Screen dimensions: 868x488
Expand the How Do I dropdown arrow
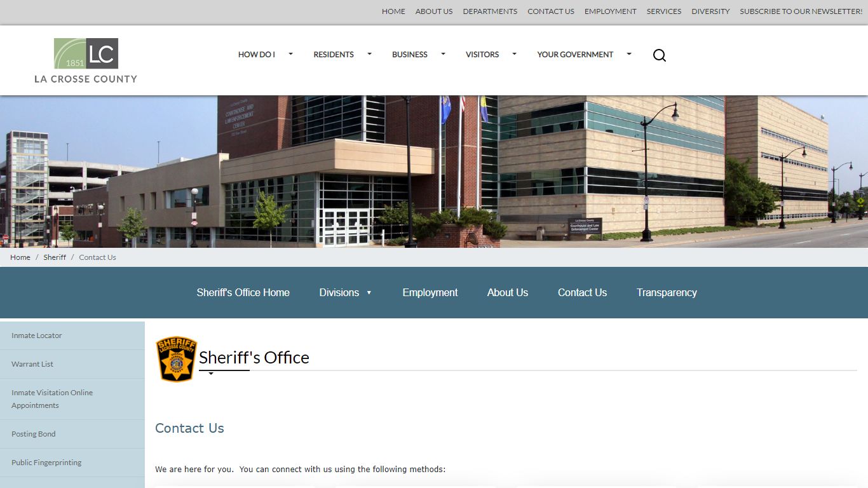point(291,54)
